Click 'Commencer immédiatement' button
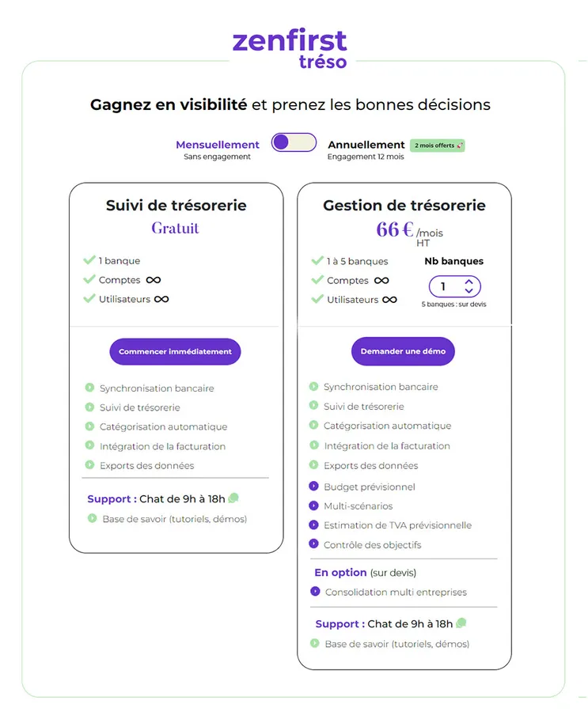 pyautogui.click(x=175, y=351)
